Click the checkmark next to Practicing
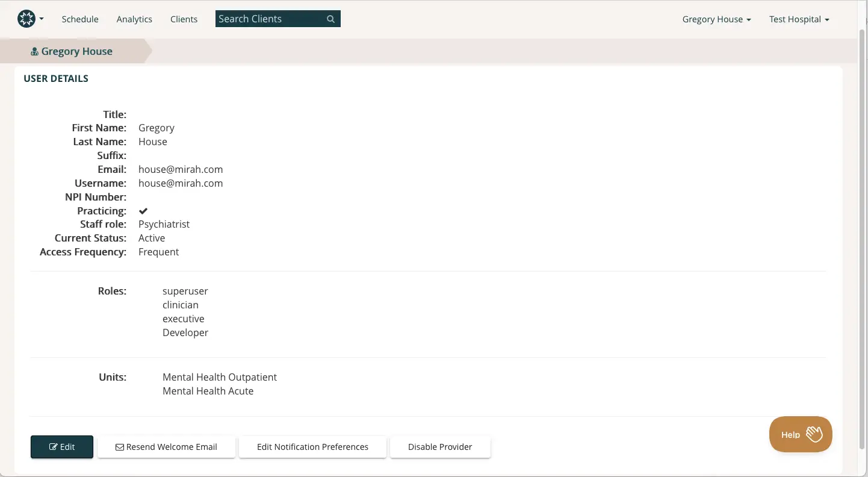Image resolution: width=868 pixels, height=477 pixels. point(143,210)
